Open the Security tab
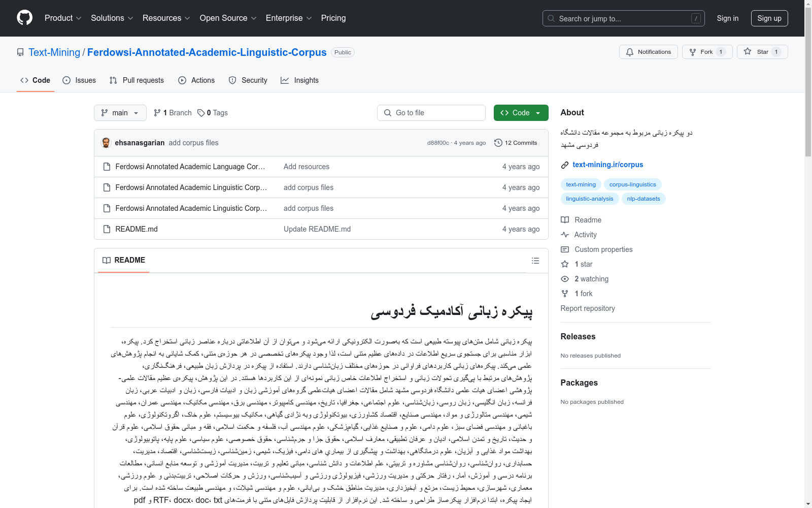The width and height of the screenshot is (812, 508). tap(248, 80)
